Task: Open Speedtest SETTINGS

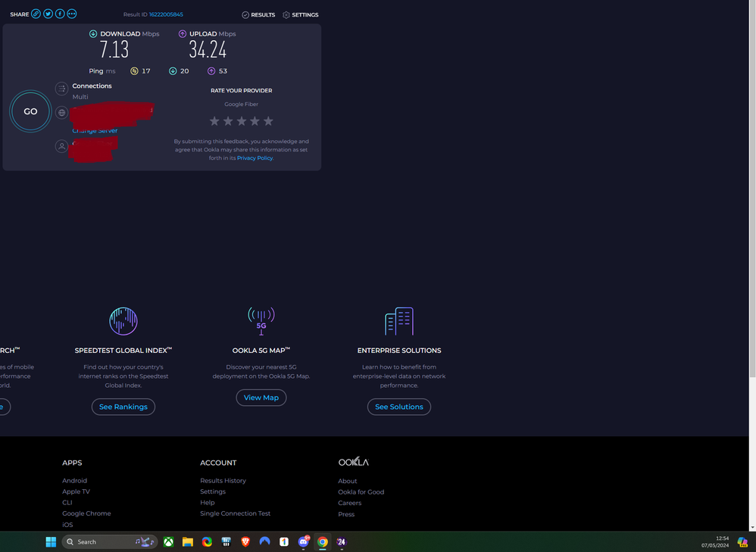Action: tap(301, 15)
